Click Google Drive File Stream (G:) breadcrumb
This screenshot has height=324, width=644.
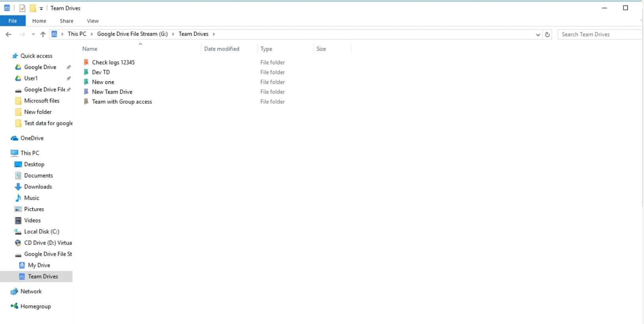tap(133, 34)
